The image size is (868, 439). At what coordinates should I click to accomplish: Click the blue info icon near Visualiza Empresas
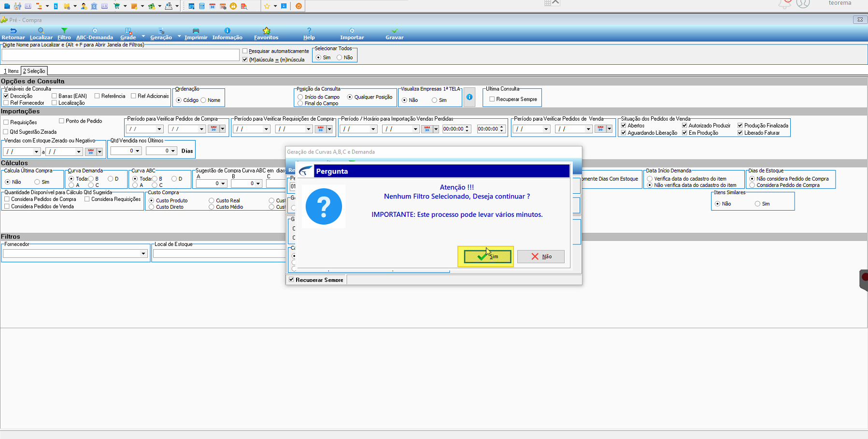[470, 97]
